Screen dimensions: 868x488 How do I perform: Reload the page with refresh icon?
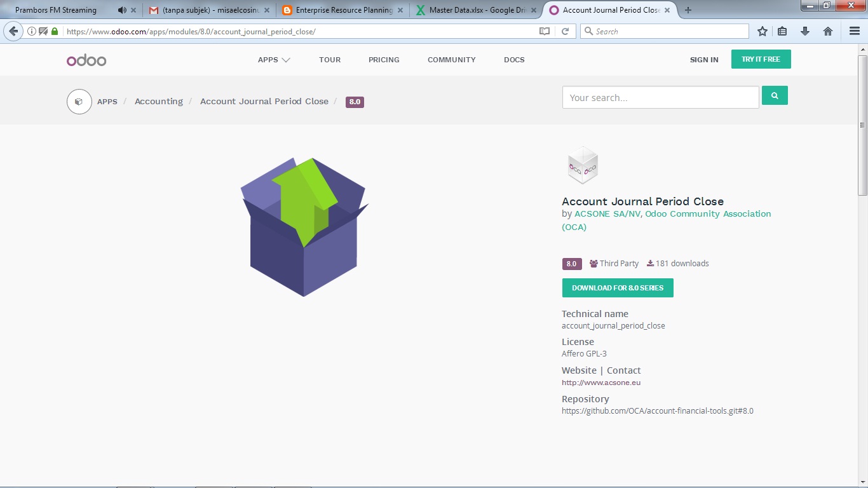pyautogui.click(x=565, y=31)
